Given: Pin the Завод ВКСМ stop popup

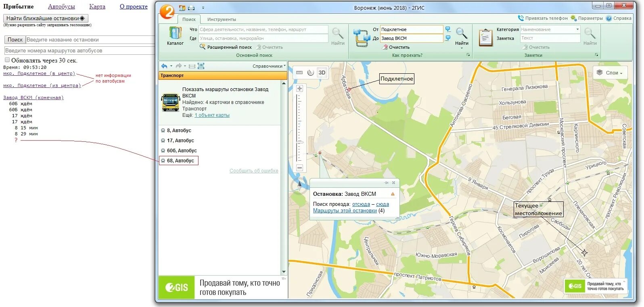Looking at the screenshot, I should pyautogui.click(x=386, y=183).
